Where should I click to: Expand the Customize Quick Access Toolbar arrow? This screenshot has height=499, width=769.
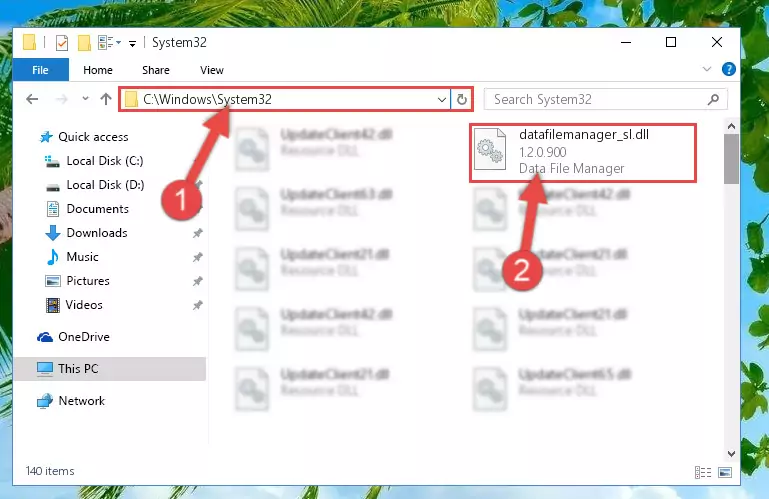[x=132, y=44]
